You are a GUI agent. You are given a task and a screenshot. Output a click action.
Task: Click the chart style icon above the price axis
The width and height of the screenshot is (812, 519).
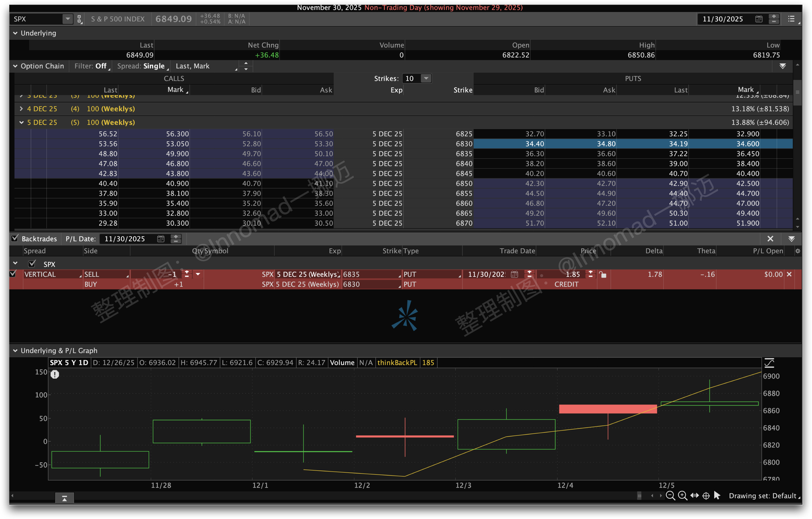(x=769, y=362)
